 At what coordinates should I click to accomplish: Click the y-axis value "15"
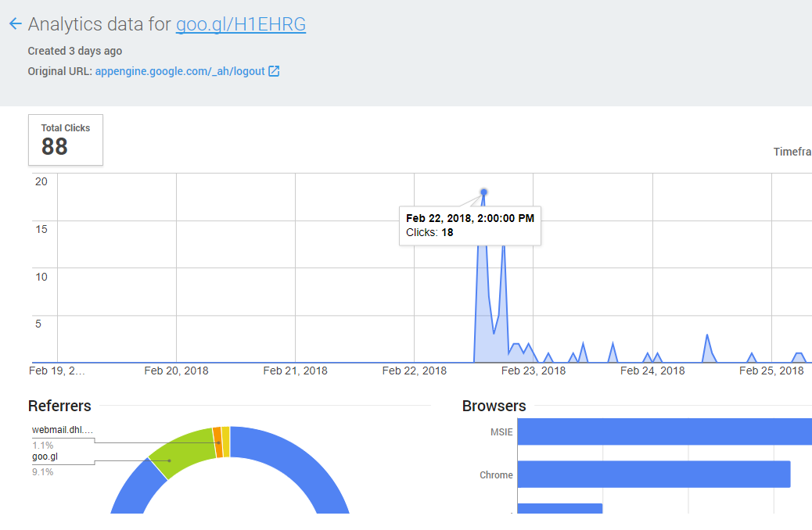pyautogui.click(x=41, y=229)
